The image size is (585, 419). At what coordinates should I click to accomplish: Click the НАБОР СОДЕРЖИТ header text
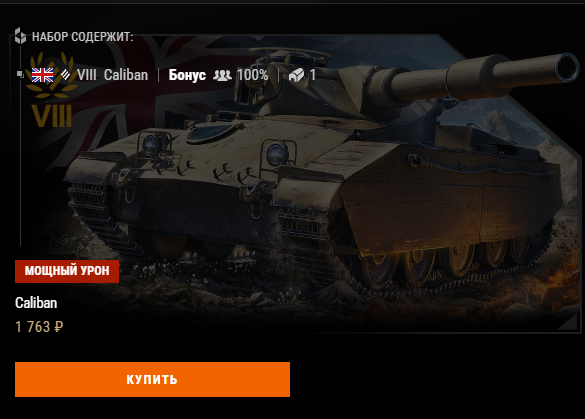[x=82, y=37]
